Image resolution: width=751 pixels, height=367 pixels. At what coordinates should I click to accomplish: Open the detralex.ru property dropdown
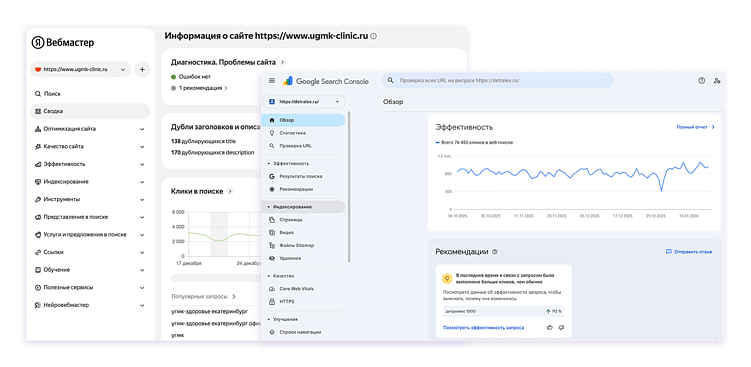coord(304,102)
